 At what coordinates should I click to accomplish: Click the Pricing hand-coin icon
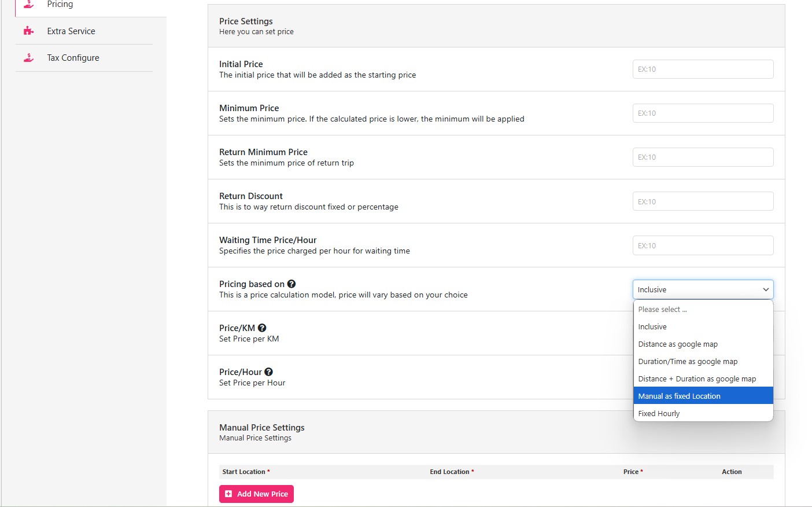tap(28, 4)
